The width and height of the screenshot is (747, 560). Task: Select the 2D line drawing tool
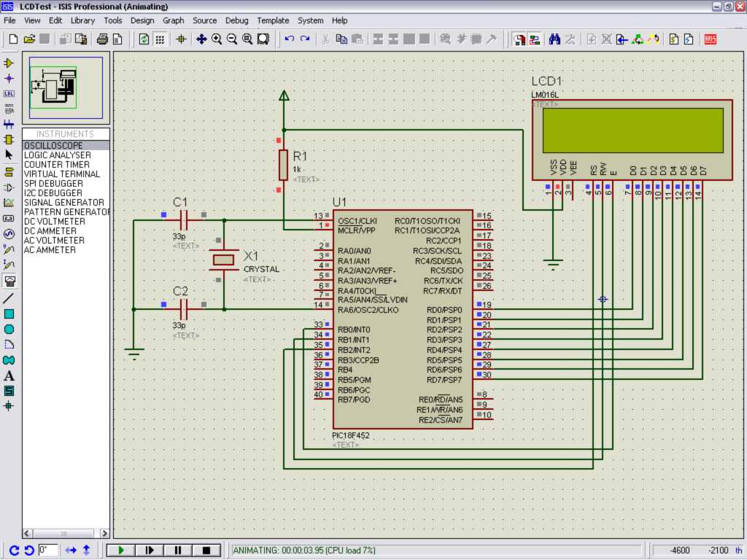point(9,298)
